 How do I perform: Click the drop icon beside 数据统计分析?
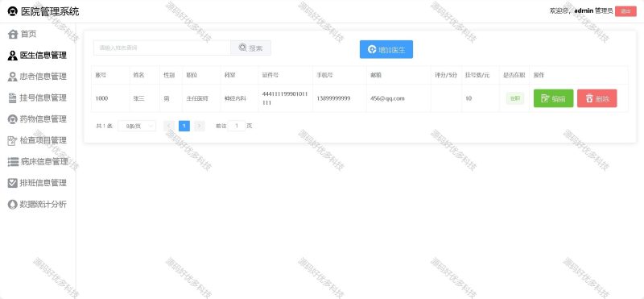(13, 205)
